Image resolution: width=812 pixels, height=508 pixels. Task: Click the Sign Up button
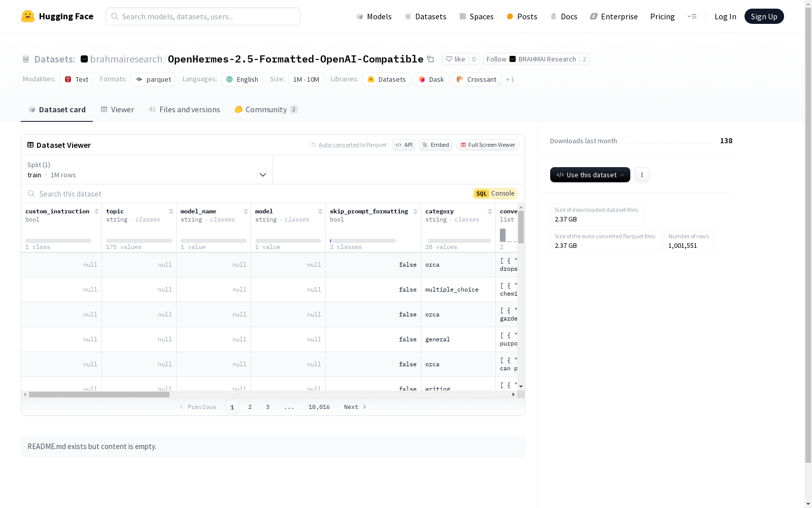click(764, 16)
